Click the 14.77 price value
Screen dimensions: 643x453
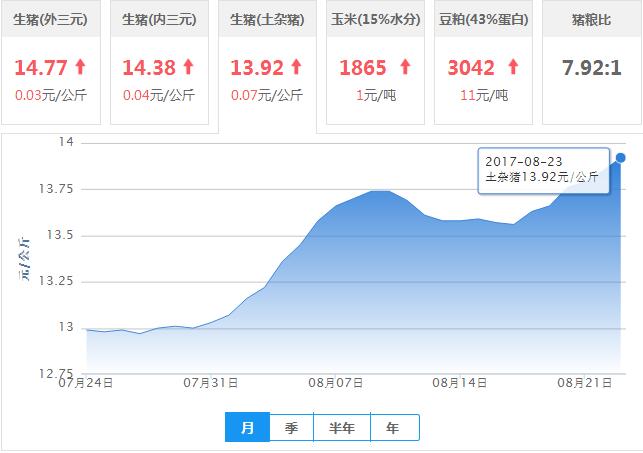41,68
